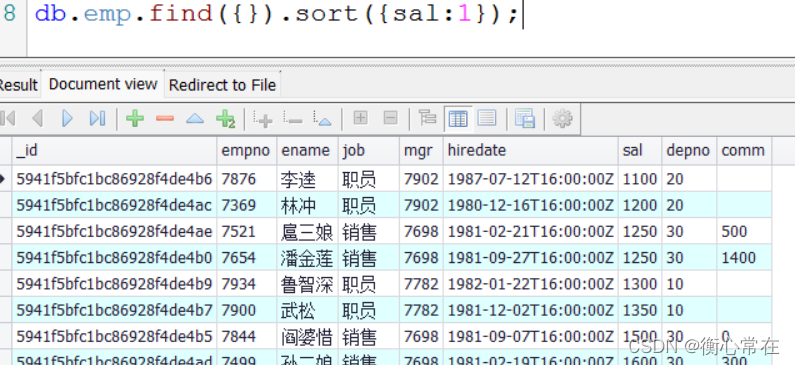Click the job column header
795x365 pixels.
369,151
